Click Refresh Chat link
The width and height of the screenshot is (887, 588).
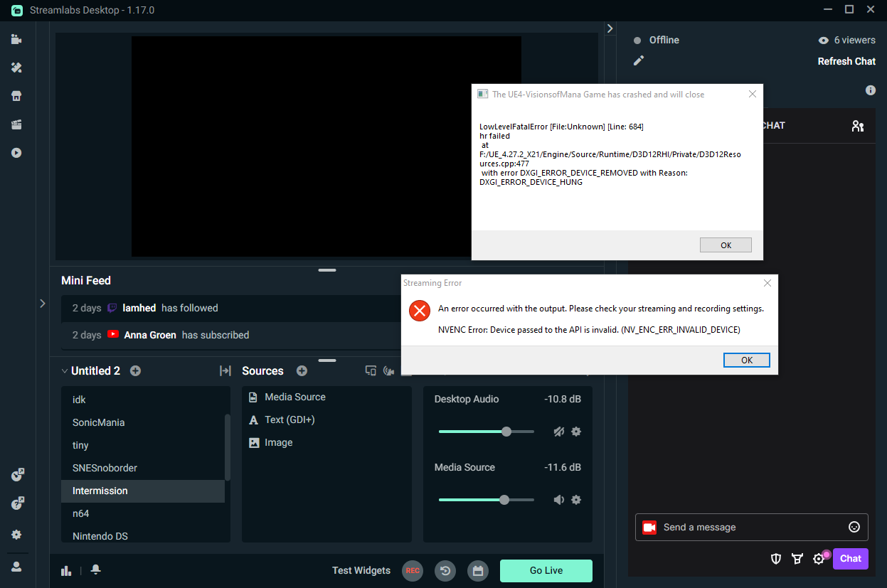click(846, 61)
